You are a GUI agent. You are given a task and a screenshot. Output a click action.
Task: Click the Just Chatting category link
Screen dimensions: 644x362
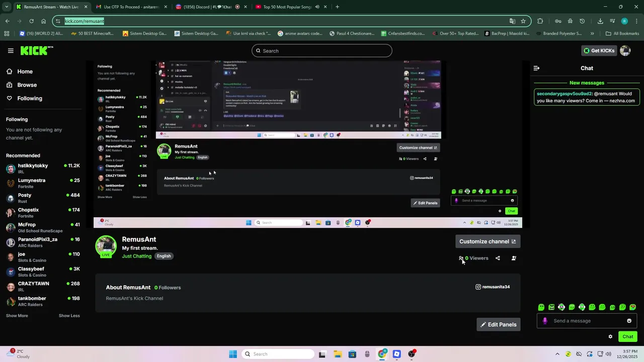click(x=137, y=256)
